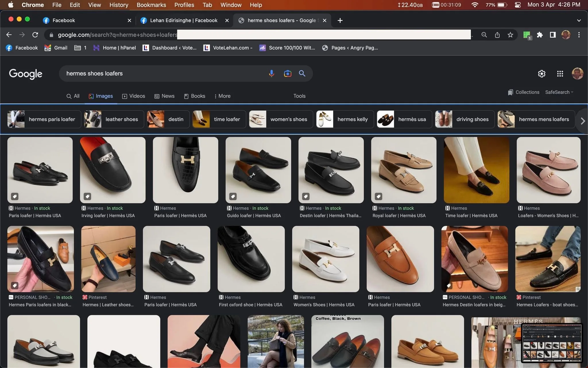This screenshot has width=588, height=368.
Task: Filter by women's shoes chip
Action: tap(281, 119)
